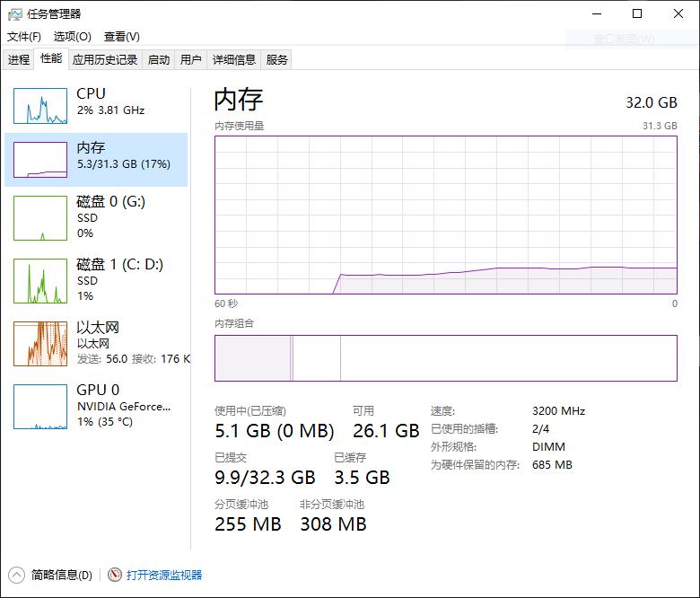The width and height of the screenshot is (700, 598).
Task: Click the Task Manager app icon in title bar
Action: click(15, 13)
